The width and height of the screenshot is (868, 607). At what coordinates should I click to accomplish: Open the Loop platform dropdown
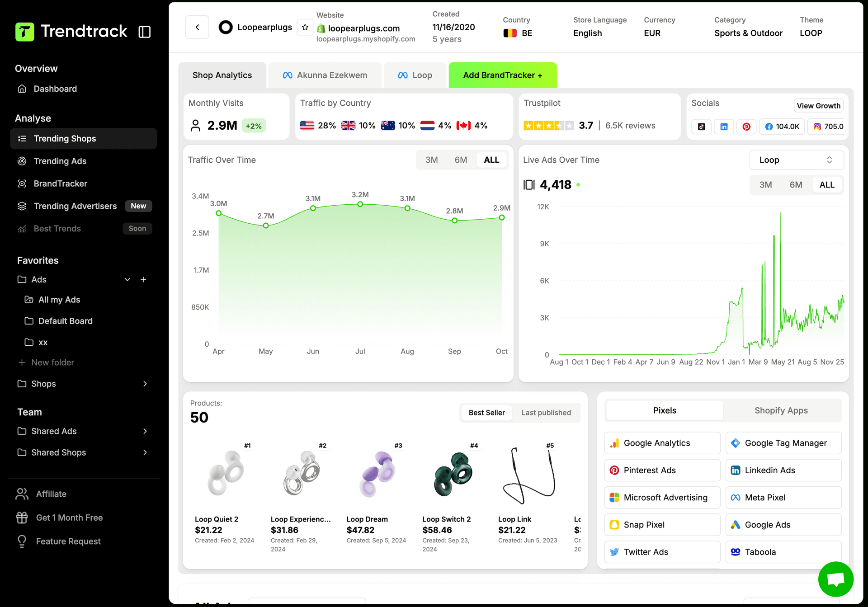click(x=796, y=160)
